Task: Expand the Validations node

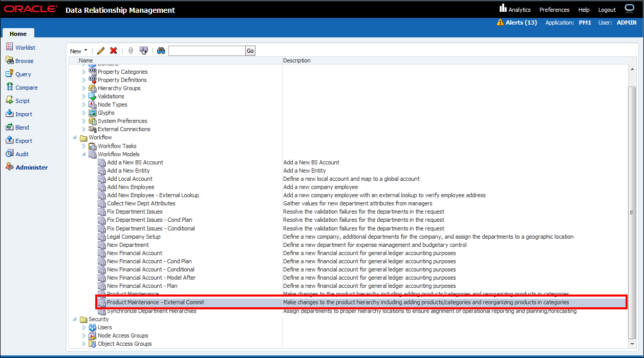Action: point(84,96)
